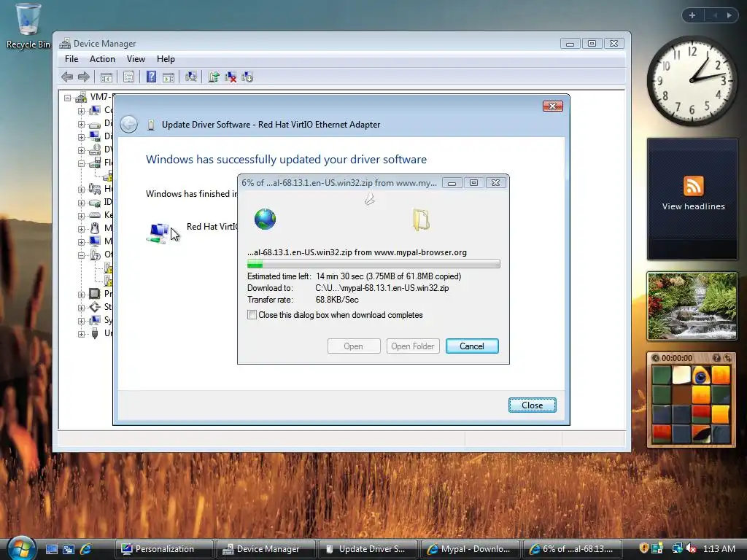Click 68.8KB/Sec transfer rate text
The width and height of the screenshot is (747, 560).
[x=337, y=300]
